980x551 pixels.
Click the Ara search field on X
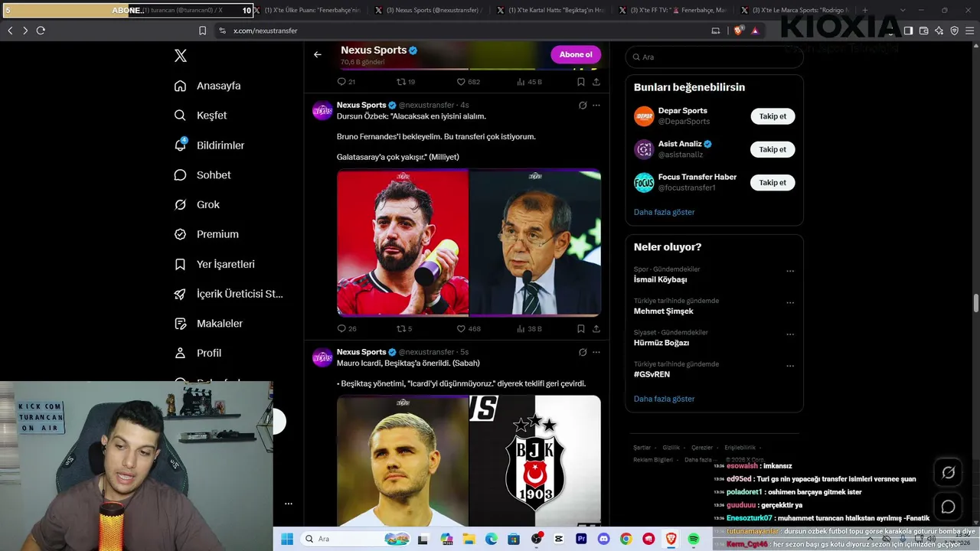point(714,57)
